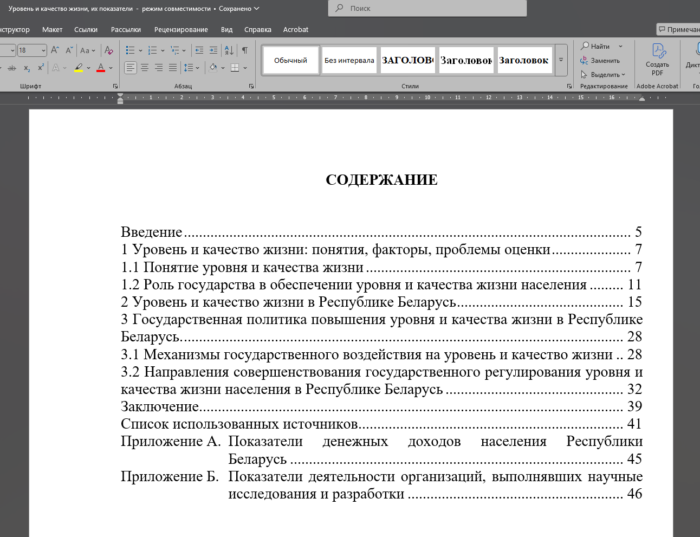Apply strikethrough formatting
Viewport: 700px width, 537px height.
point(12,68)
